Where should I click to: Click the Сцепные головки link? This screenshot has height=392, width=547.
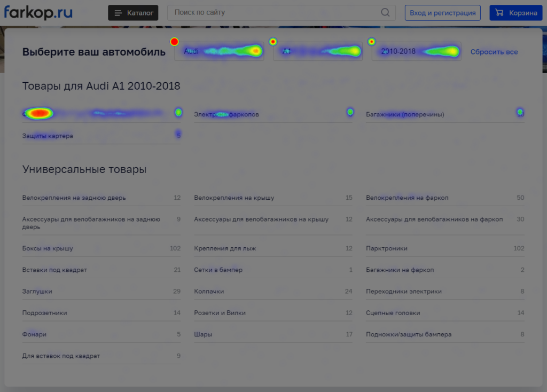tap(393, 313)
